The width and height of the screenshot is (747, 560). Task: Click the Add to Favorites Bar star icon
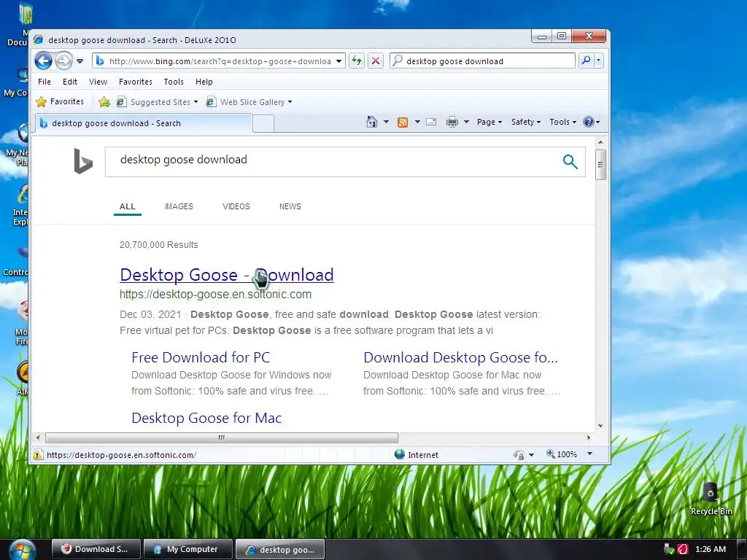[104, 101]
